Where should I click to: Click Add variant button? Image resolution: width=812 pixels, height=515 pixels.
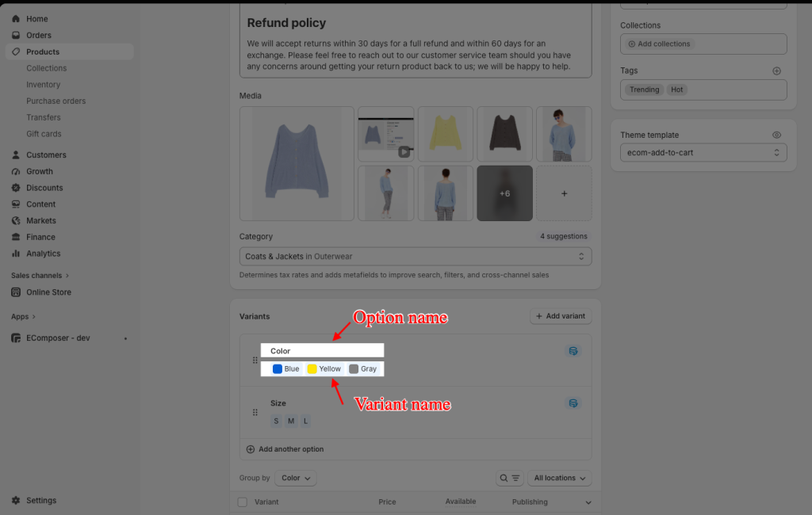pyautogui.click(x=561, y=316)
